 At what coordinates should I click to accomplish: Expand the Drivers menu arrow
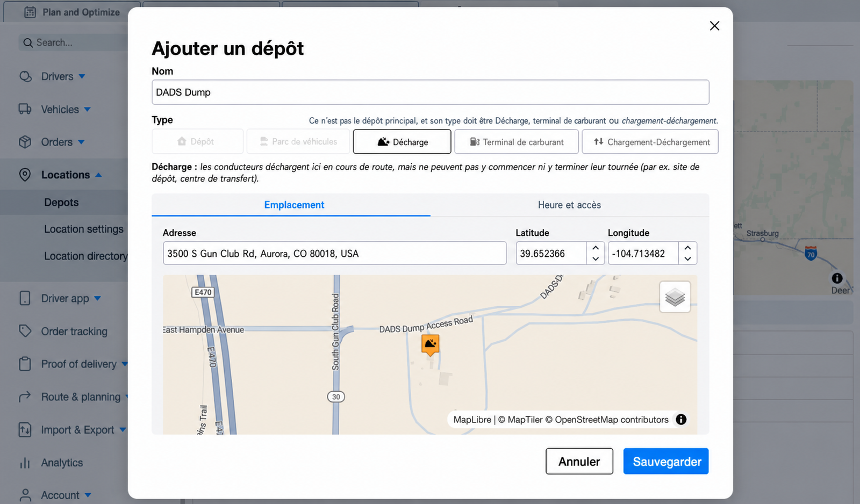[82, 76]
